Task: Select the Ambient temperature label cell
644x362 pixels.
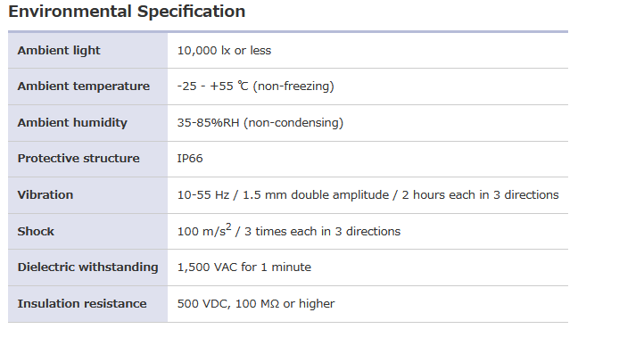Action: [84, 86]
